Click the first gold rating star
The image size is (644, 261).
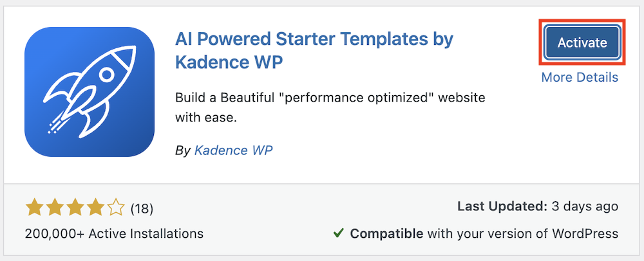33,208
